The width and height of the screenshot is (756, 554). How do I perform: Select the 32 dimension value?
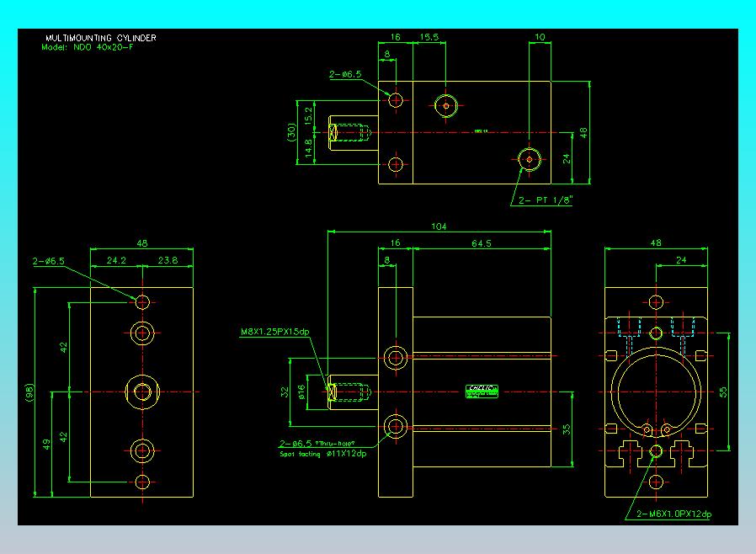point(285,392)
